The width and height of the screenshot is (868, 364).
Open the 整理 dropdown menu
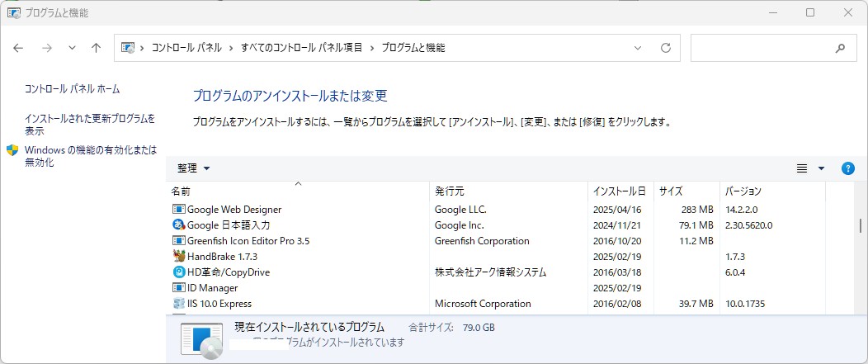pos(193,168)
